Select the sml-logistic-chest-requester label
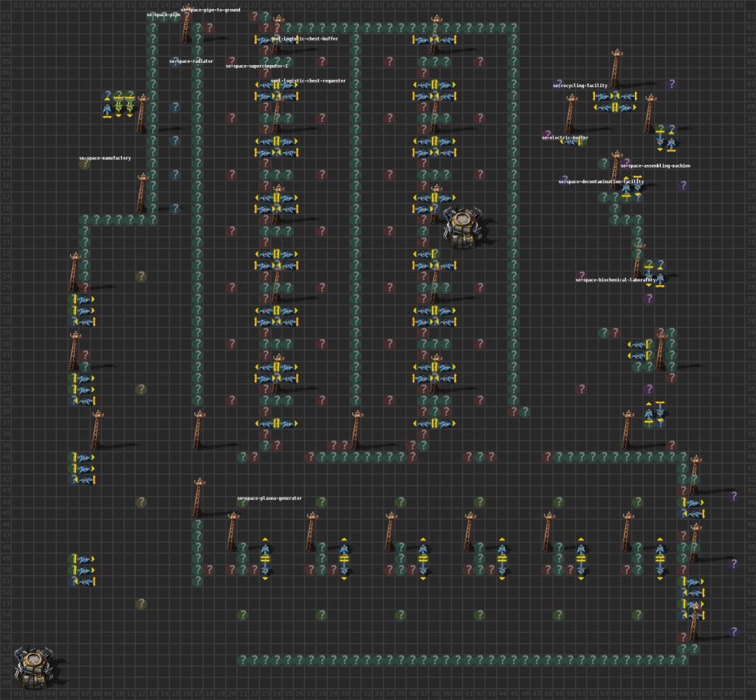 (x=308, y=81)
